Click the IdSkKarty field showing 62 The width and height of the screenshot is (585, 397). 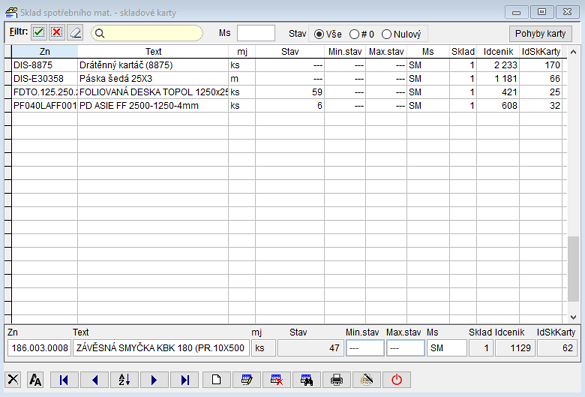(x=557, y=348)
